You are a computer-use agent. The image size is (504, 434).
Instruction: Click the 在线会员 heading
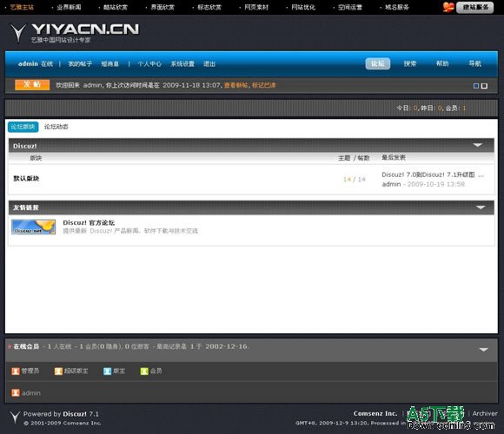[26, 346]
